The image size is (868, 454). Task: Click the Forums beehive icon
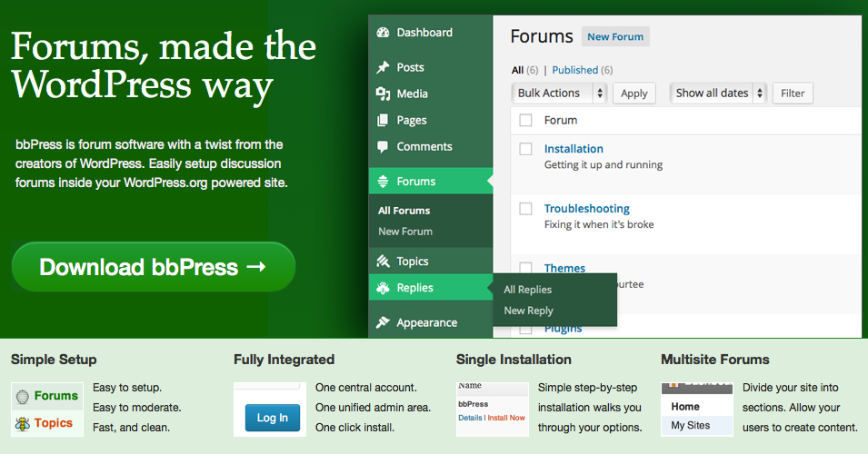(x=383, y=182)
